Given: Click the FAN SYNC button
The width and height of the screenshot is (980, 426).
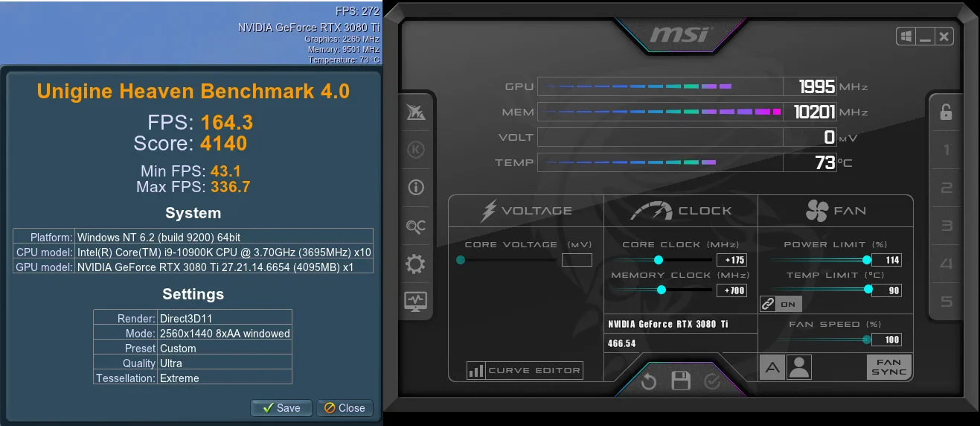Looking at the screenshot, I should [x=889, y=367].
